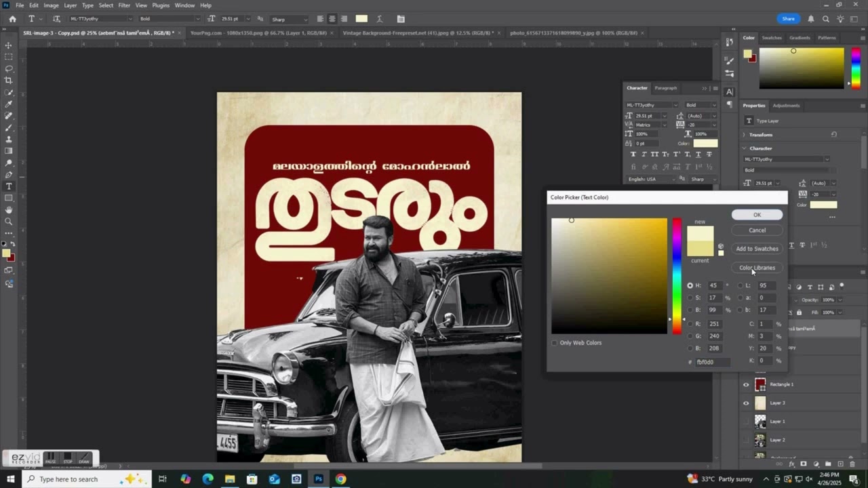This screenshot has height=488, width=868.
Task: Click the Share button
Action: pyautogui.click(x=788, y=19)
